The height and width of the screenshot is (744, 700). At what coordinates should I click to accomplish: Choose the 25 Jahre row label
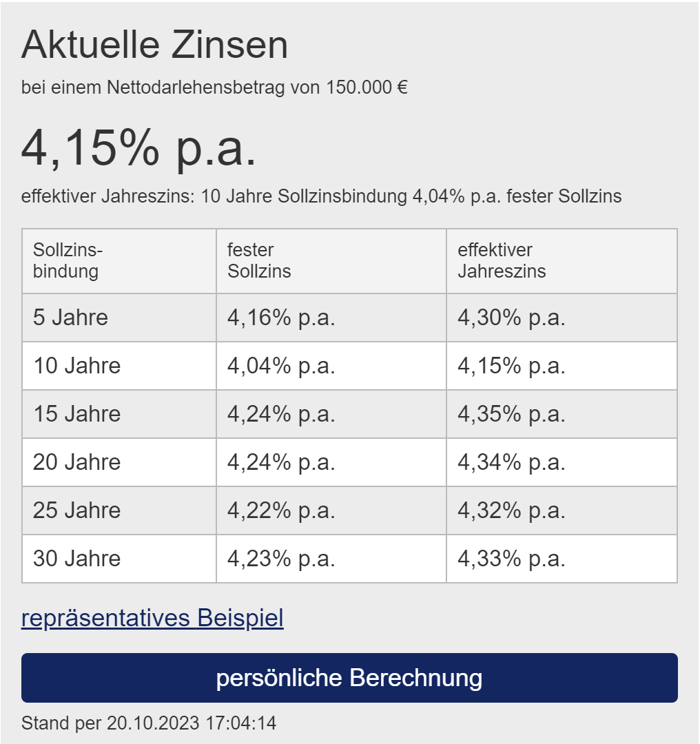76,510
